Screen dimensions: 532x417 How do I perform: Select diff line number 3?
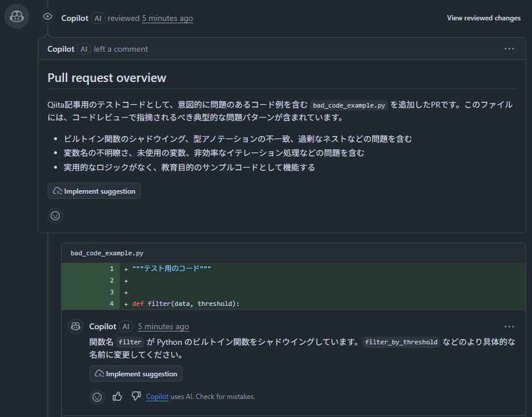point(112,292)
